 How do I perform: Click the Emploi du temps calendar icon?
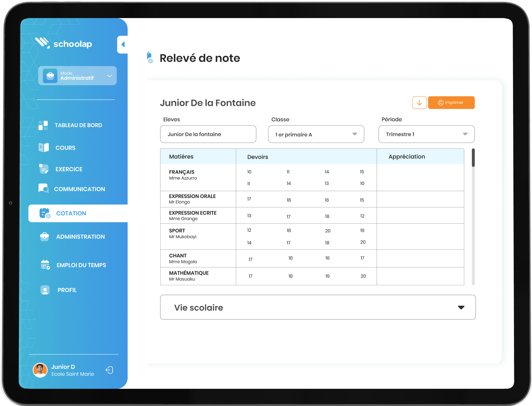click(45, 265)
